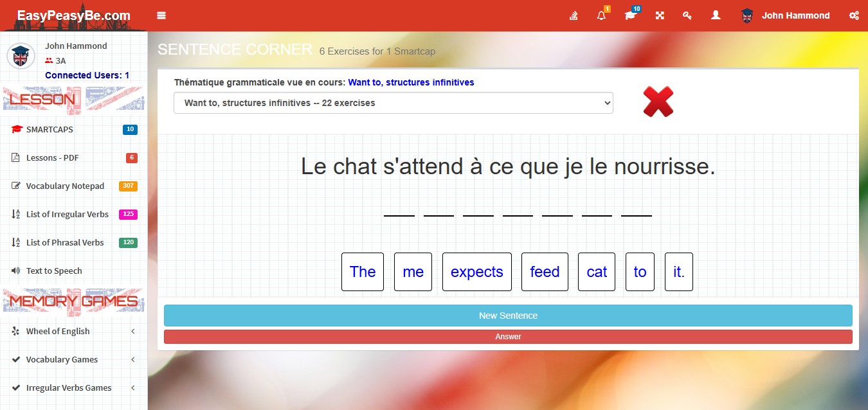Open the Vocabulary Notepad menu item

[65, 186]
